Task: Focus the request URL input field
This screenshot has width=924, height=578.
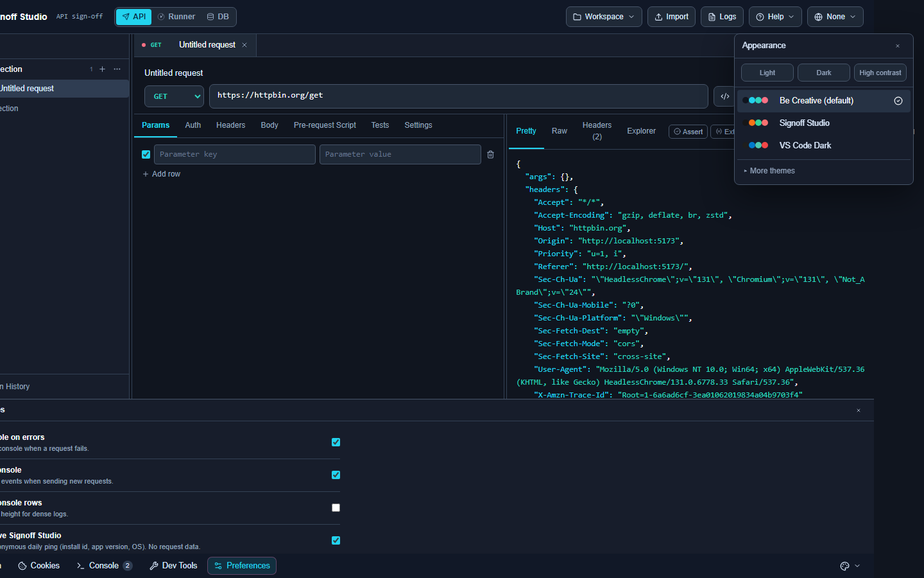Action: (x=459, y=96)
